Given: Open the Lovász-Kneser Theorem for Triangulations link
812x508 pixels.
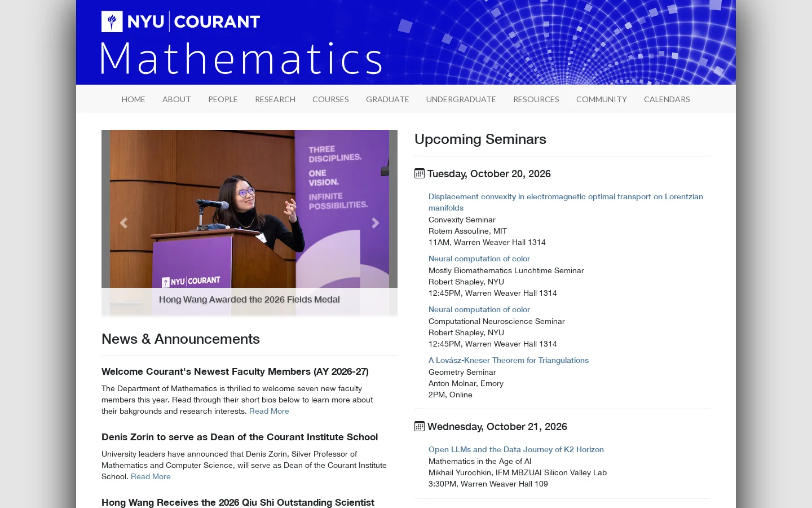Looking at the screenshot, I should coord(509,360).
